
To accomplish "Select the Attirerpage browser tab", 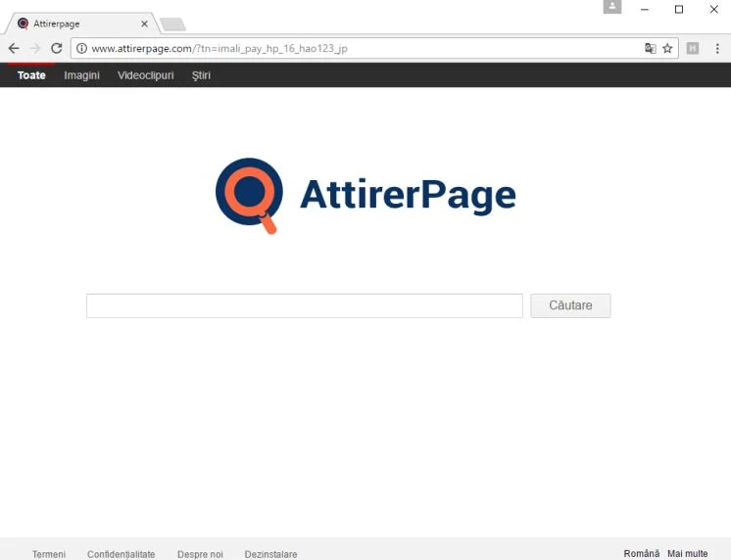I will click(81, 23).
